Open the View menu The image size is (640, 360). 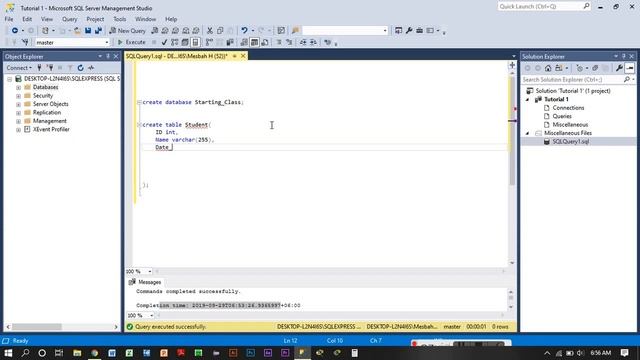coord(47,19)
